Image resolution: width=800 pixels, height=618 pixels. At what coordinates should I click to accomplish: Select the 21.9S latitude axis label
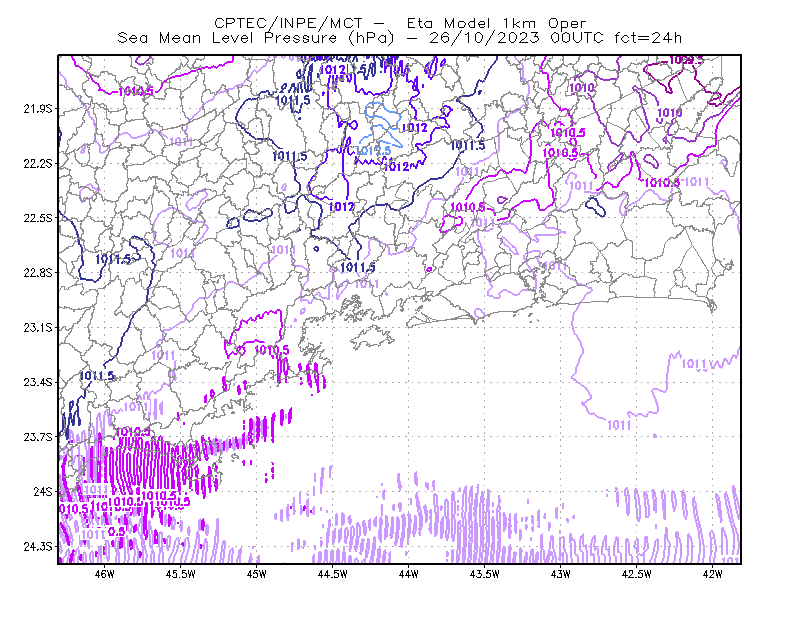click(38, 109)
